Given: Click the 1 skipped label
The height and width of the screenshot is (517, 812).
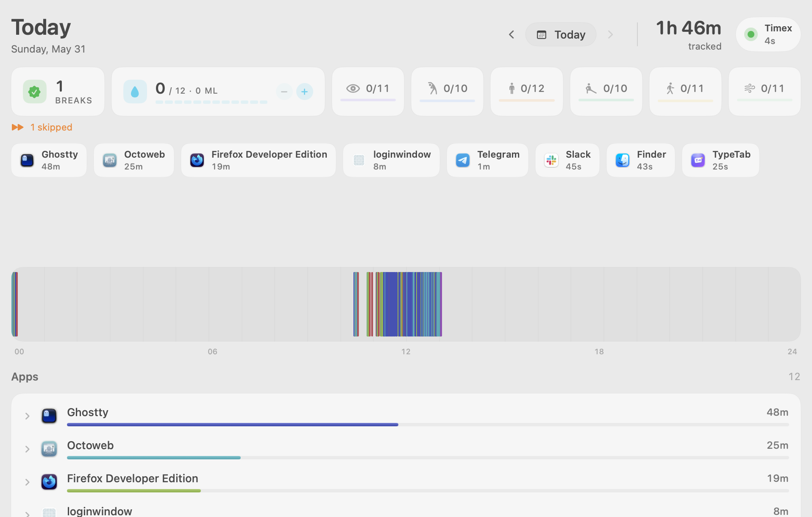Looking at the screenshot, I should pyautogui.click(x=51, y=127).
